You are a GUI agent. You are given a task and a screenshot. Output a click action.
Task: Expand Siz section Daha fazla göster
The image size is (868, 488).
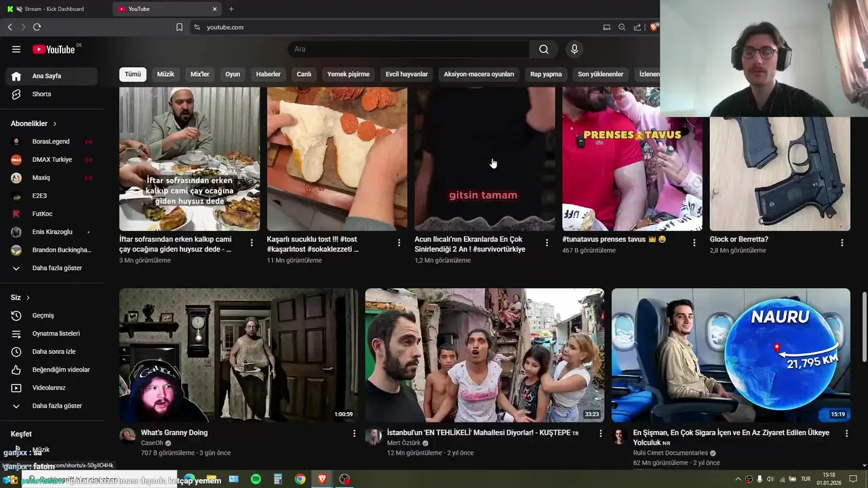pyautogui.click(x=52, y=405)
